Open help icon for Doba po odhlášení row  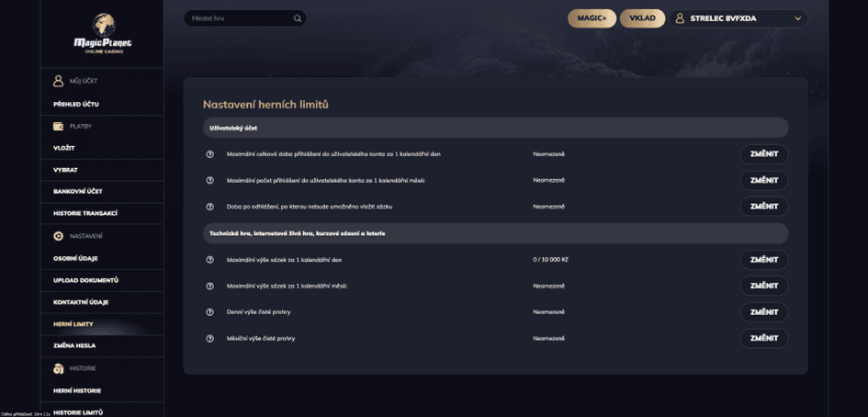pyautogui.click(x=209, y=207)
